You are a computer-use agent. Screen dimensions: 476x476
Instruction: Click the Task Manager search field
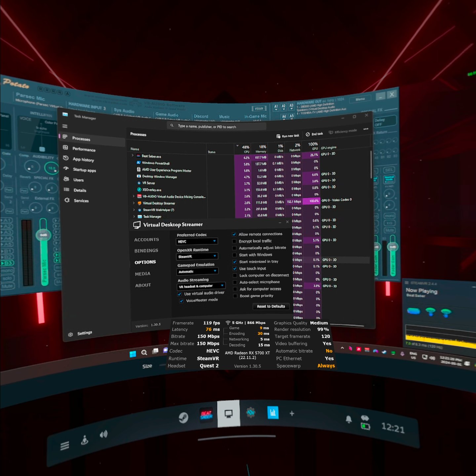pos(215,127)
